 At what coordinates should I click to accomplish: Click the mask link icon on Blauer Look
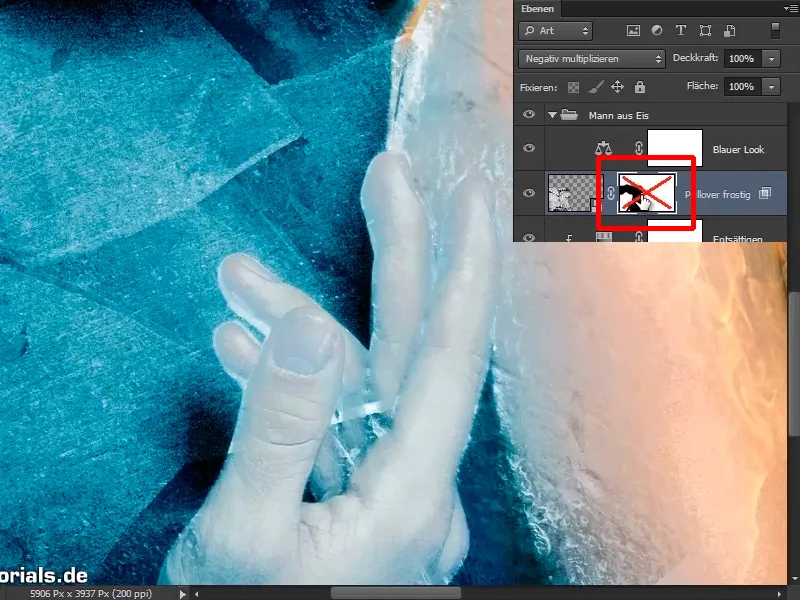pos(638,148)
